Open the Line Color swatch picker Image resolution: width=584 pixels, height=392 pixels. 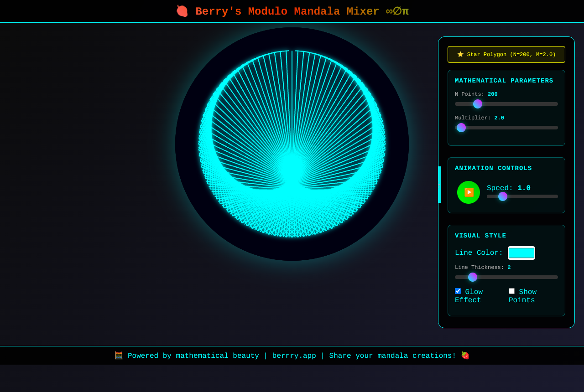click(521, 253)
